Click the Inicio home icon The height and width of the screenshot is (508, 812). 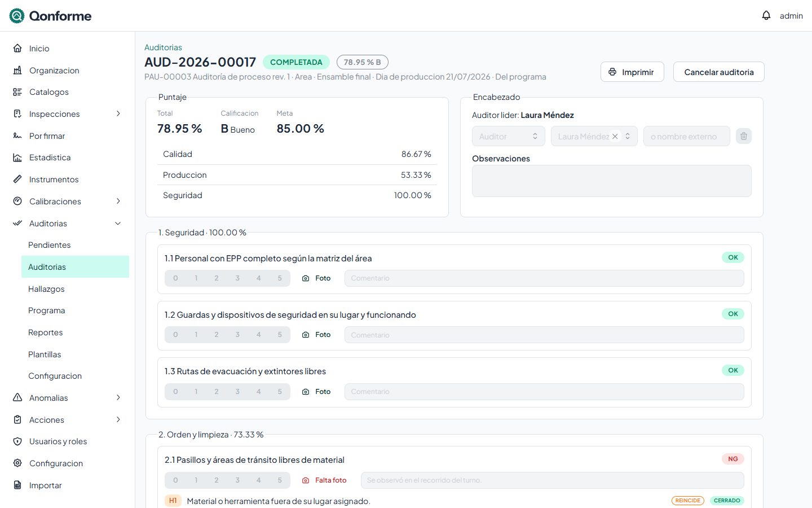(x=17, y=49)
